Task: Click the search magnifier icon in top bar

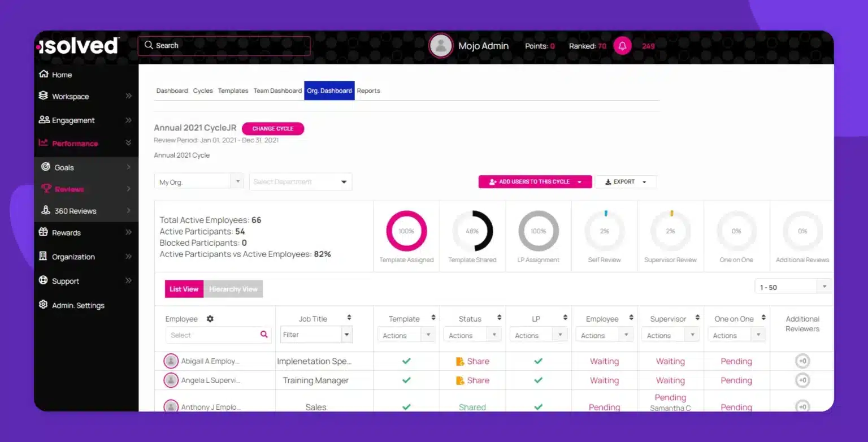Action: [149, 45]
